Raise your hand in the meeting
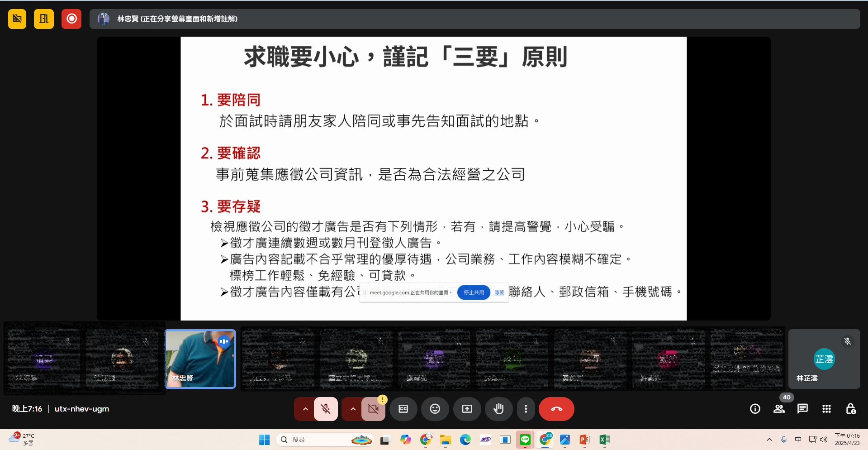 coord(498,409)
